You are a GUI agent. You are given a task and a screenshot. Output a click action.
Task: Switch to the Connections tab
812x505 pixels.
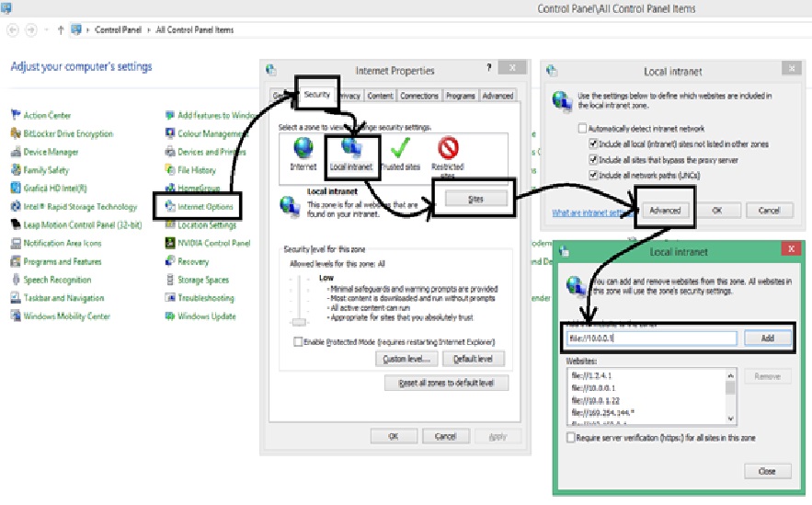pos(419,96)
